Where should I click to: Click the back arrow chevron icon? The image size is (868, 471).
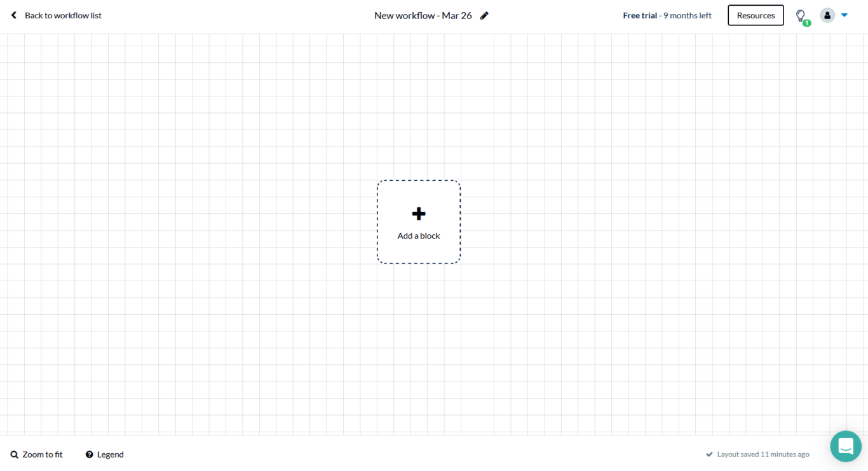tap(14, 15)
